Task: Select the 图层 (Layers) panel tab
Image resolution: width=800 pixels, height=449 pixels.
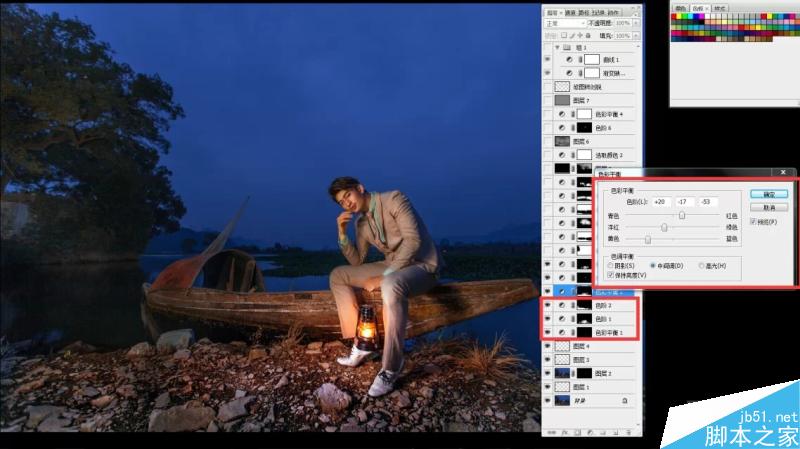Action: [x=552, y=12]
